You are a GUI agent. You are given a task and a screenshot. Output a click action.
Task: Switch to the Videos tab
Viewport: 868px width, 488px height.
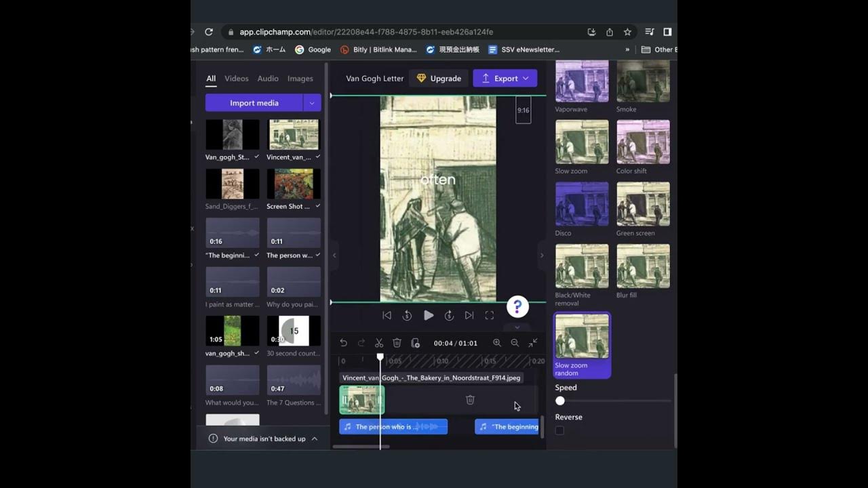tap(237, 79)
